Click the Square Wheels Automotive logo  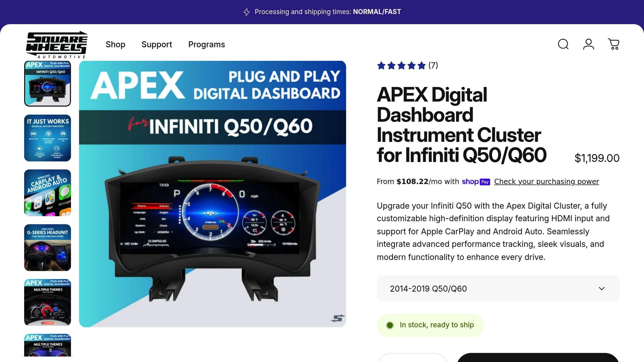point(57,45)
